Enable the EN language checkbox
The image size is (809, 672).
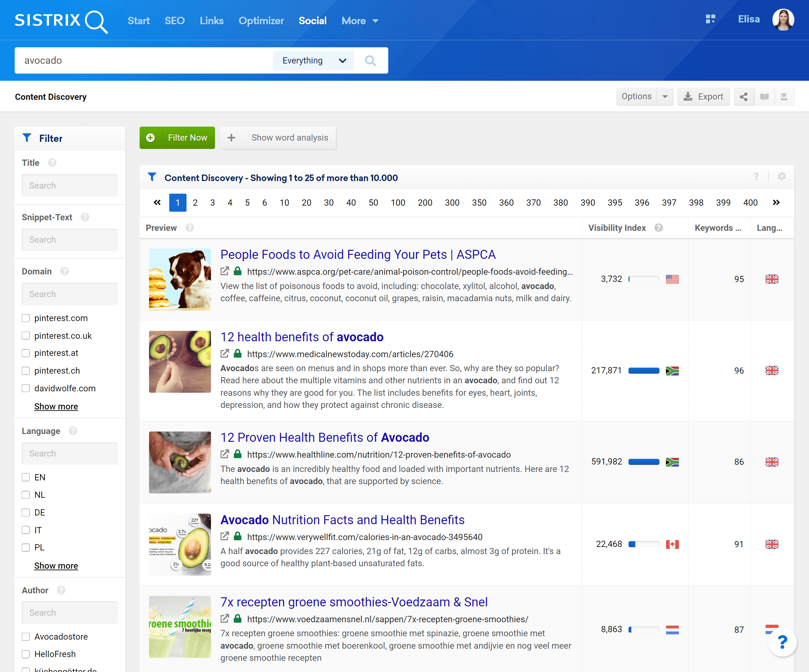pos(26,478)
